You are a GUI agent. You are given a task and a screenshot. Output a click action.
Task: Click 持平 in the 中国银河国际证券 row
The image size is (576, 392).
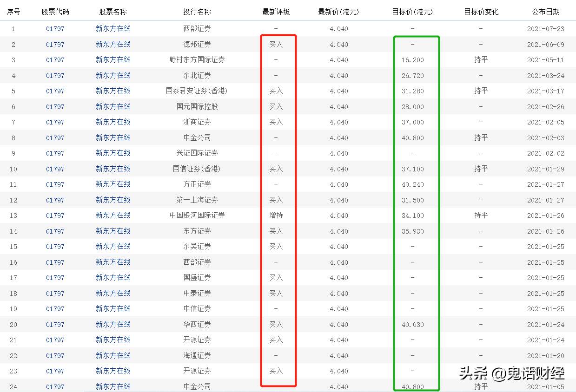[481, 216]
